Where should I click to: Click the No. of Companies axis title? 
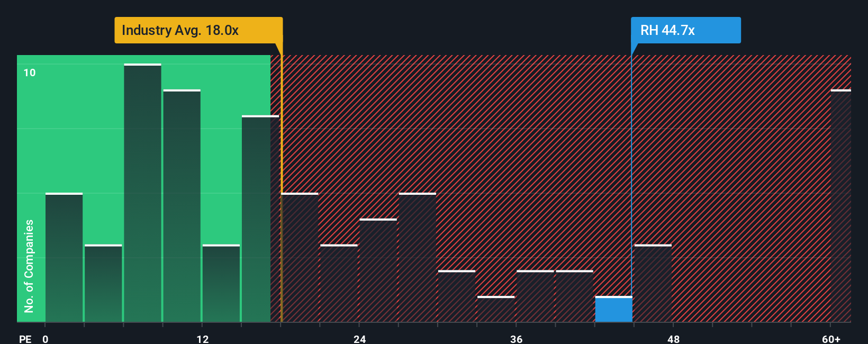pos(29,266)
